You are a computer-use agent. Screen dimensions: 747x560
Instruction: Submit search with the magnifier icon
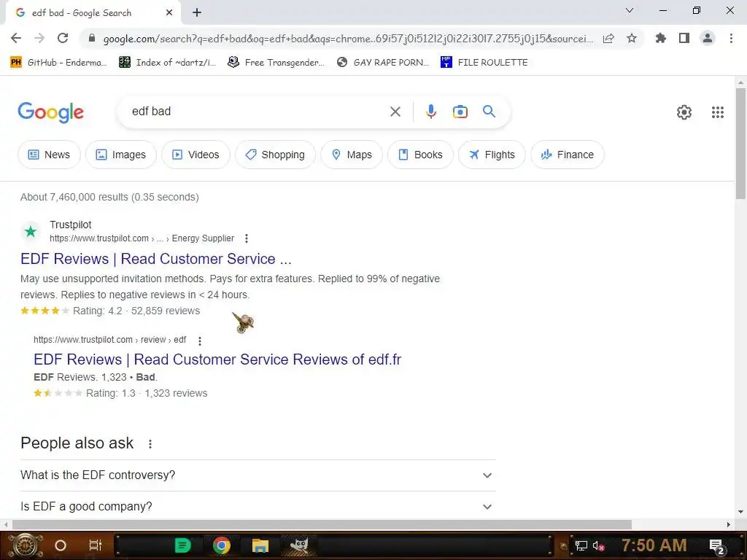click(489, 112)
